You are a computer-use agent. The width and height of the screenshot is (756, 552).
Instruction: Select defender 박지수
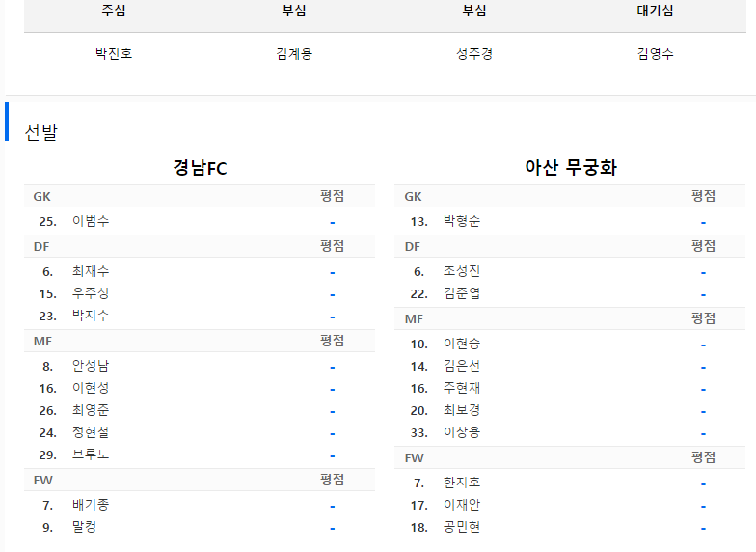coord(91,316)
